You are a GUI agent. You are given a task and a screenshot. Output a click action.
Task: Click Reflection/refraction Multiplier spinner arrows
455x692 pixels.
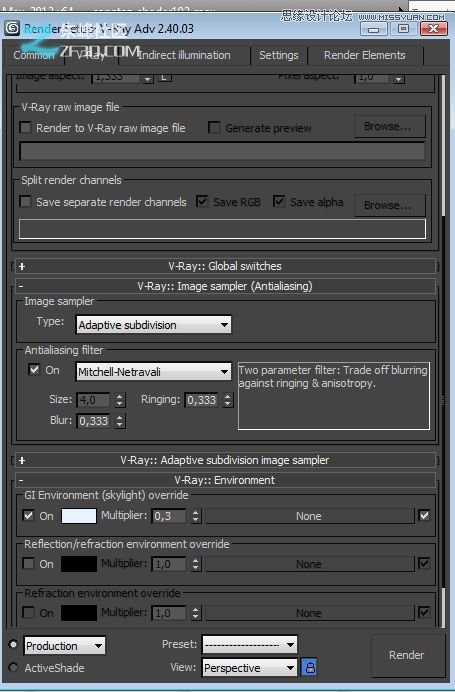[x=196, y=564]
